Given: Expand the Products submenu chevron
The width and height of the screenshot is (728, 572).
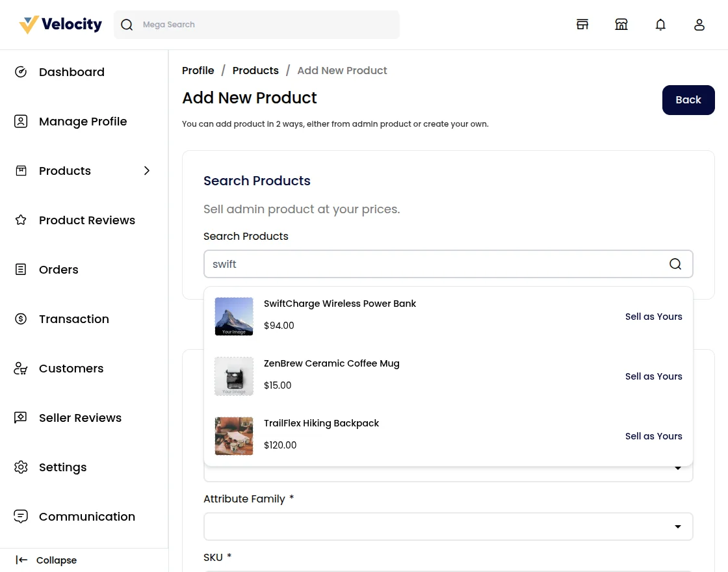Looking at the screenshot, I should 147,171.
